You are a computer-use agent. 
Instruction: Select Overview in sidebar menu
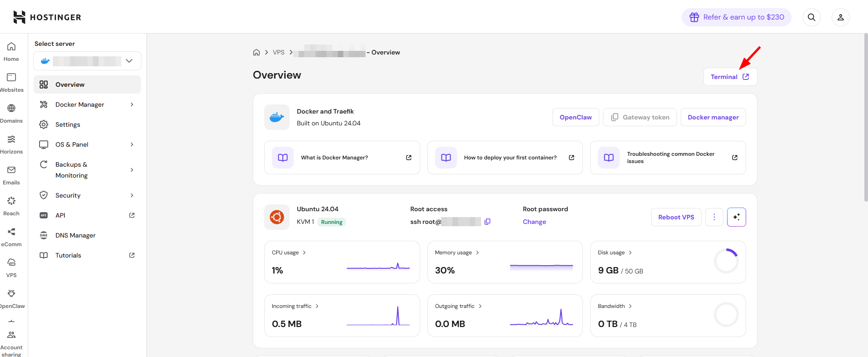pos(87,84)
